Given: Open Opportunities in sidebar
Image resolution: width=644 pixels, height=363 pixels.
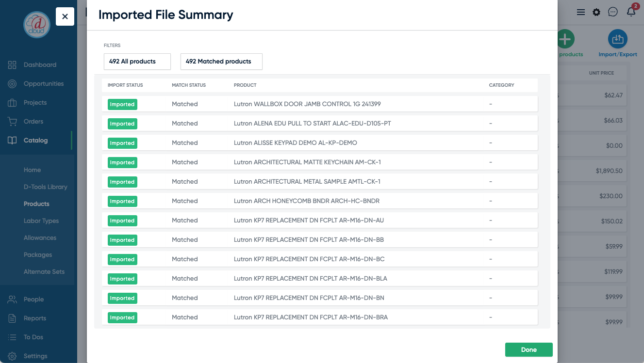Looking at the screenshot, I should 44,84.
